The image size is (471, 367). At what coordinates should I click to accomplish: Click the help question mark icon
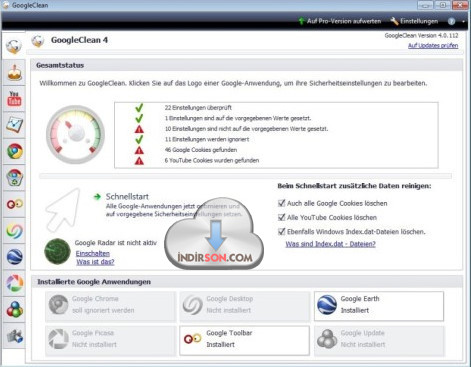click(451, 21)
